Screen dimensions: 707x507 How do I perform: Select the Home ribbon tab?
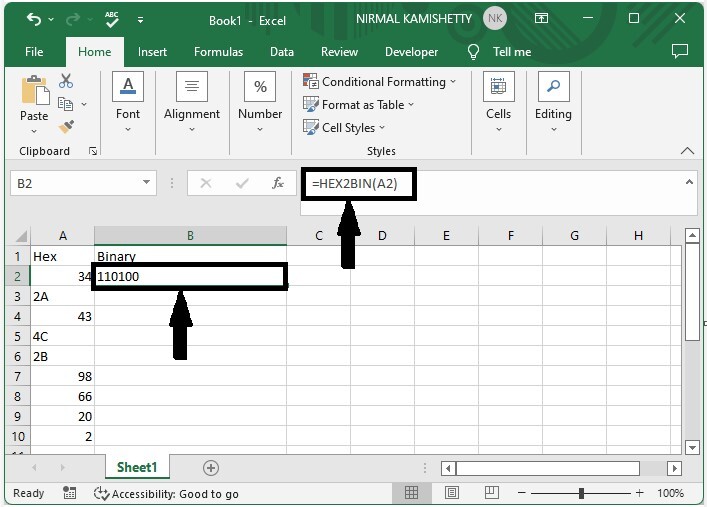(x=95, y=52)
